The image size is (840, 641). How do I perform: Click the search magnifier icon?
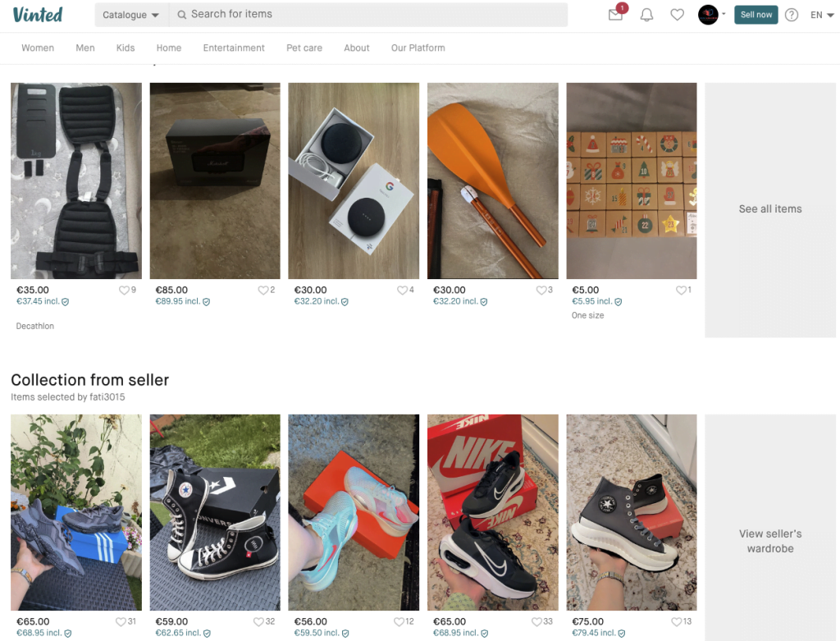click(x=182, y=15)
